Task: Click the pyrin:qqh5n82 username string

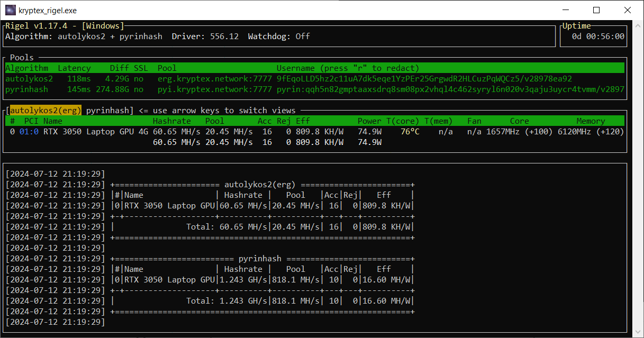Action: point(450,89)
